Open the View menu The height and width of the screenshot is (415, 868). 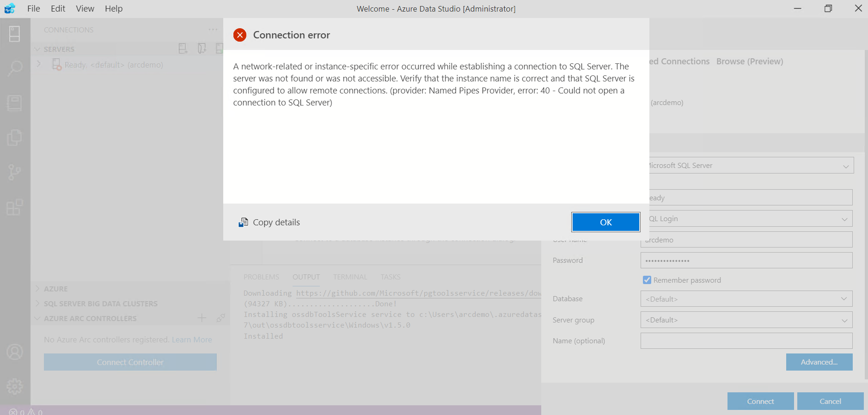85,9
